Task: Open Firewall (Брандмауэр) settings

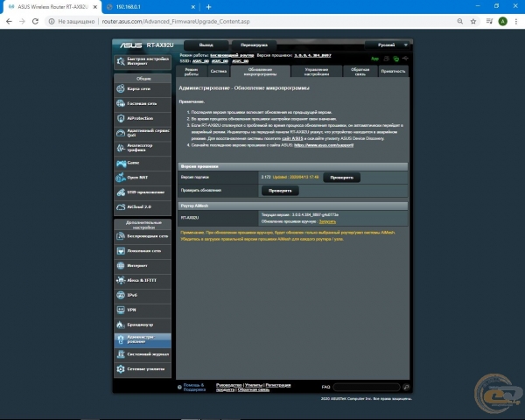Action: [143, 325]
